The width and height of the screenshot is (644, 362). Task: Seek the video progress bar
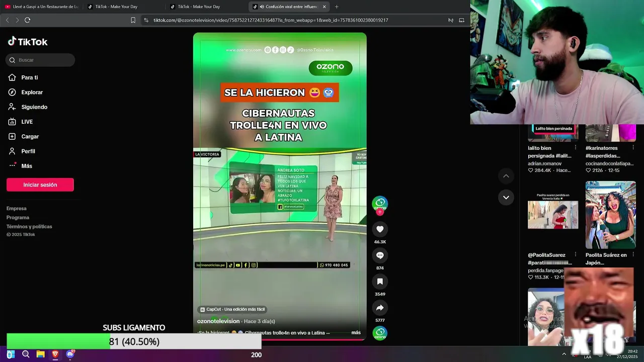pos(280,339)
